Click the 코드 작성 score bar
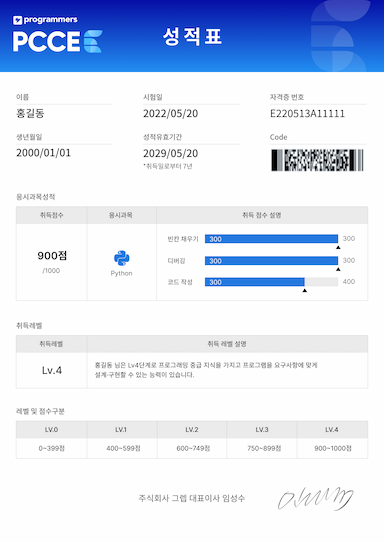Image resolution: width=384 pixels, height=542 pixels. tap(271, 282)
